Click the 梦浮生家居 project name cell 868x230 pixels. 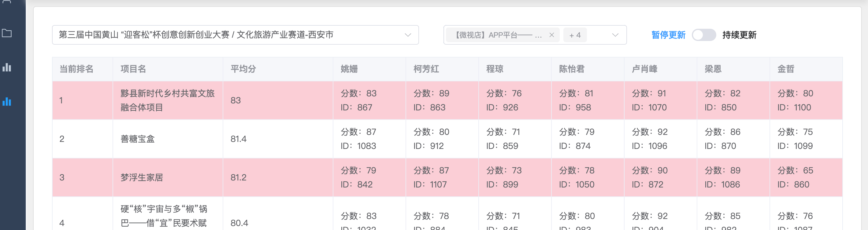[142, 177]
